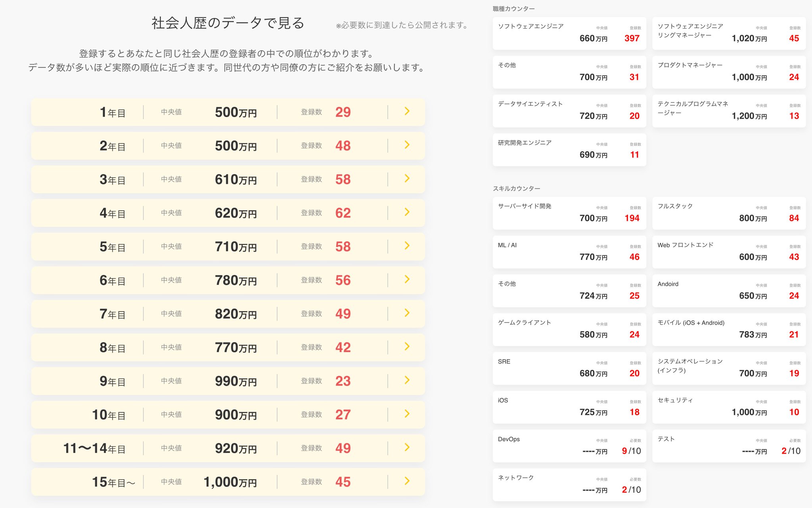Select the ソフトウェアエンジニアリングマネージャー card
Image resolution: width=812 pixels, height=508 pixels.
coord(729,33)
